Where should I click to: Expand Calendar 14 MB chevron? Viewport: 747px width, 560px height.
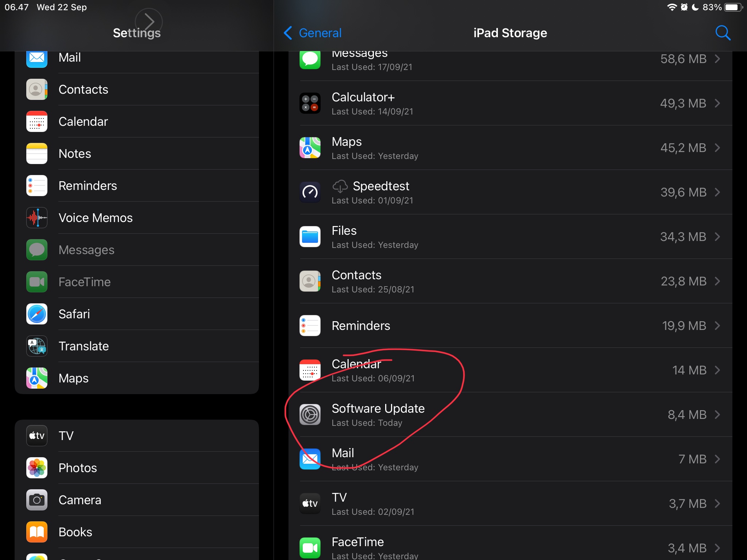click(717, 370)
